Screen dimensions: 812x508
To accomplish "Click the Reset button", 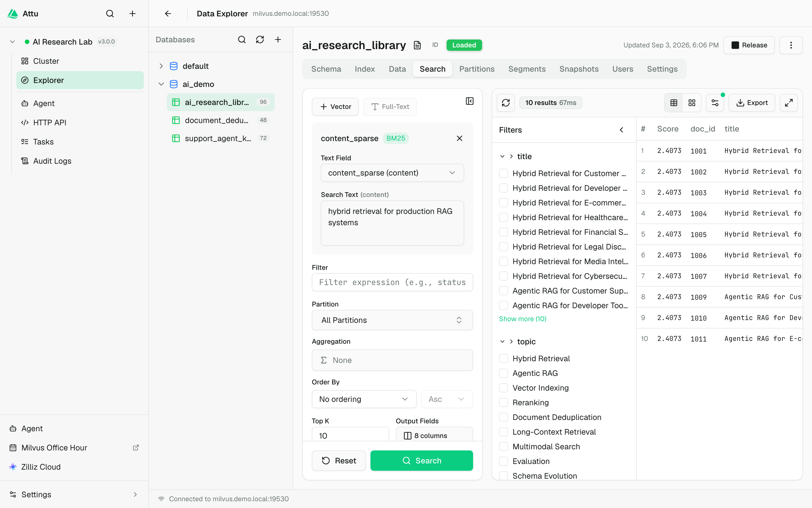I will tap(339, 461).
